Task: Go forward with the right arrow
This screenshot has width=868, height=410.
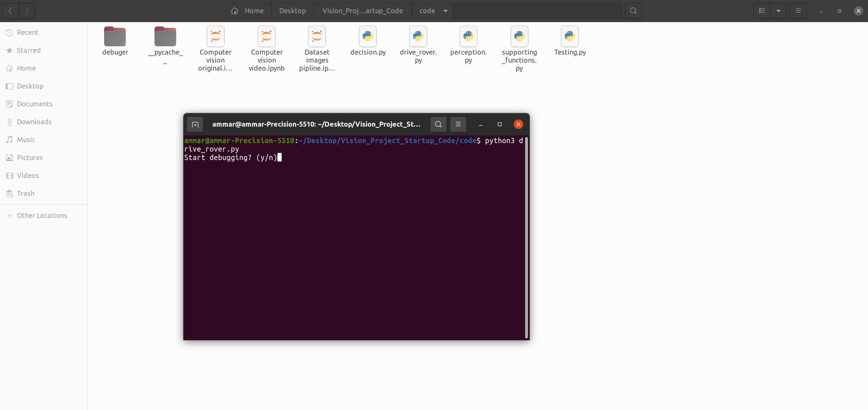Action: click(27, 11)
